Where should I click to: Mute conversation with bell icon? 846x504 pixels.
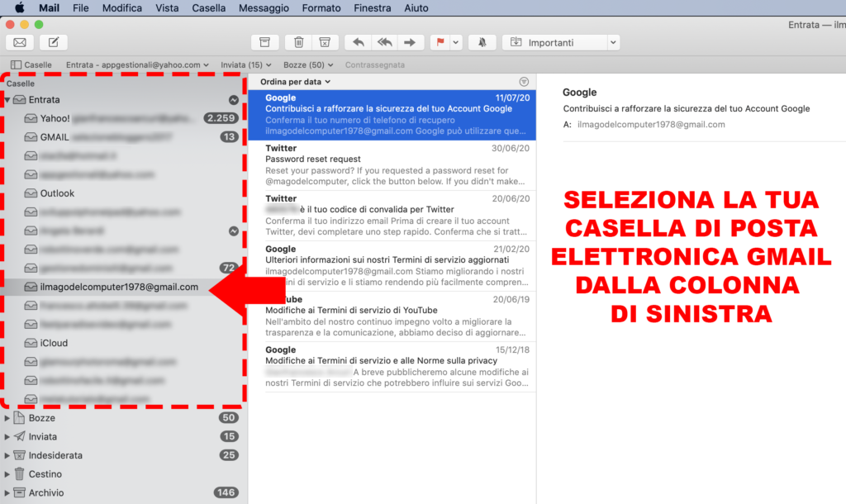482,42
